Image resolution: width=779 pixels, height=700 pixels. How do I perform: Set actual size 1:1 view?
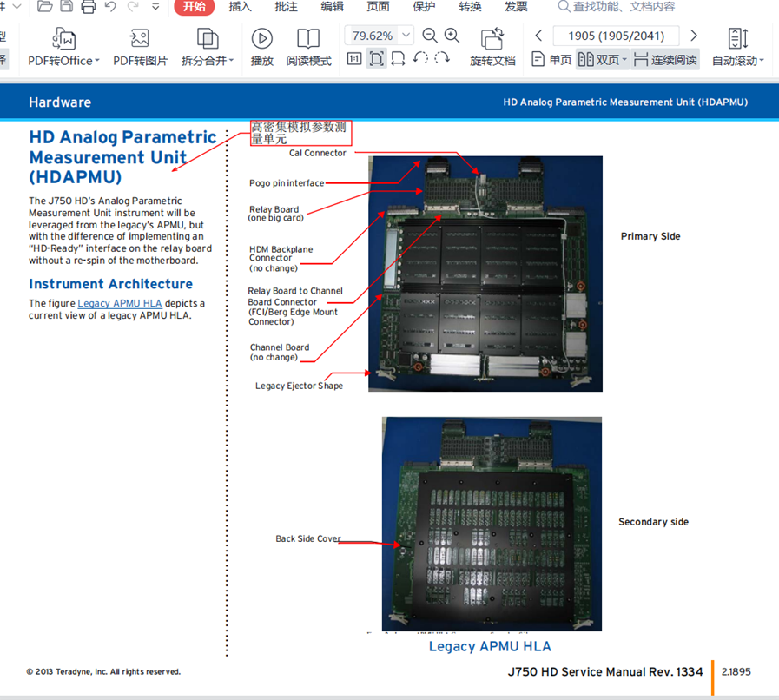tap(354, 59)
